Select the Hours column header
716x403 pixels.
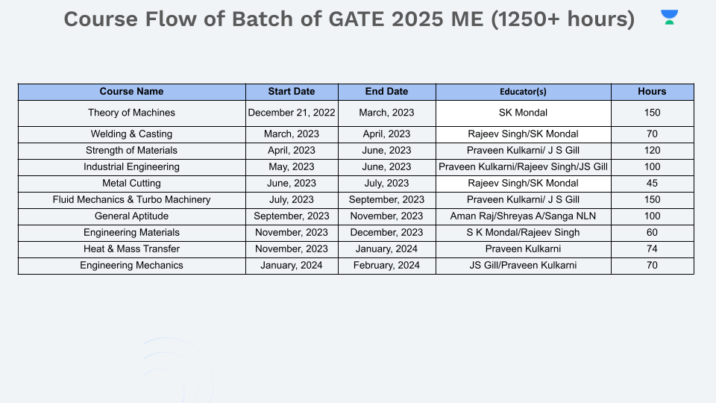point(652,92)
